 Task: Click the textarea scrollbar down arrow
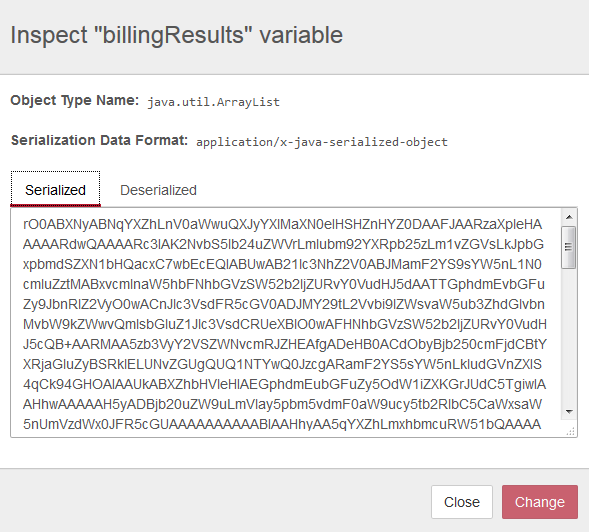pyautogui.click(x=569, y=412)
